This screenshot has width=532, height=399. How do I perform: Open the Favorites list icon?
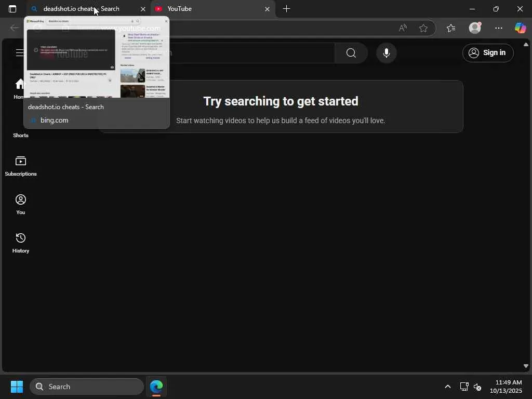[x=451, y=28]
